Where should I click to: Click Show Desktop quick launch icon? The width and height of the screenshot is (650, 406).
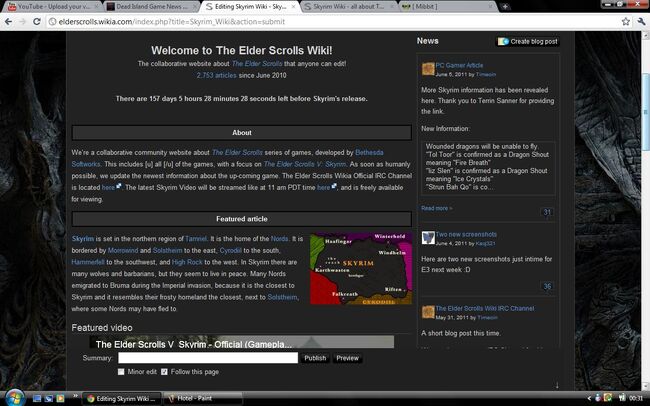(x=37, y=399)
